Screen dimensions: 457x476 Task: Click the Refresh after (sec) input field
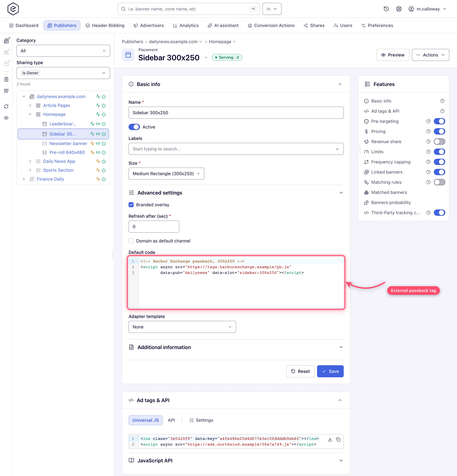pyautogui.click(x=154, y=227)
